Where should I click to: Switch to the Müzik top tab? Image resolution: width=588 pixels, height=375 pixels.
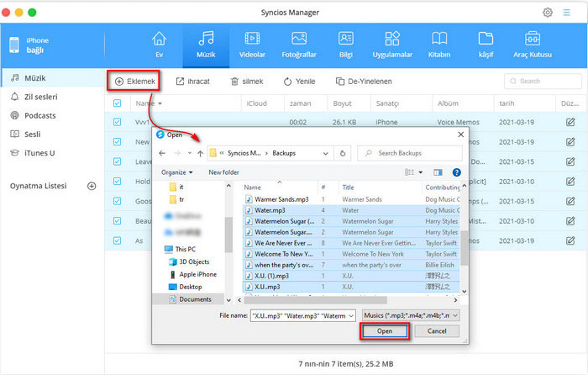[206, 45]
